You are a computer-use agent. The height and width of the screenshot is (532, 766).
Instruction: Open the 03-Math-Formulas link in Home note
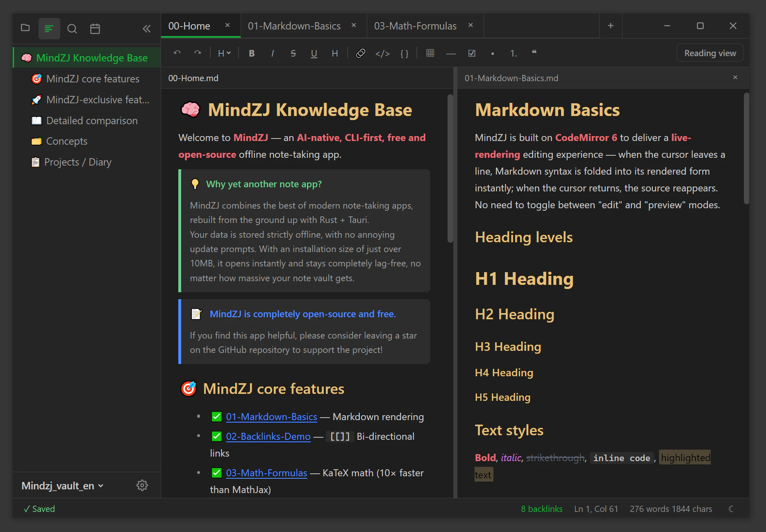(266, 473)
